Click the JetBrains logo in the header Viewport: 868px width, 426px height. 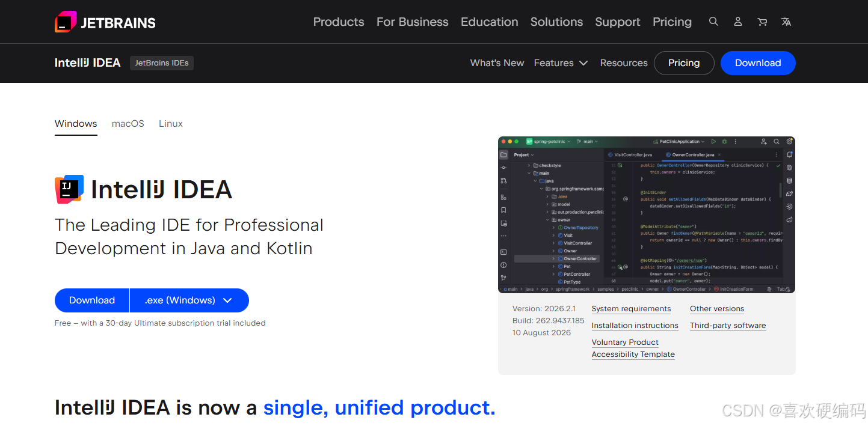pyautogui.click(x=105, y=22)
